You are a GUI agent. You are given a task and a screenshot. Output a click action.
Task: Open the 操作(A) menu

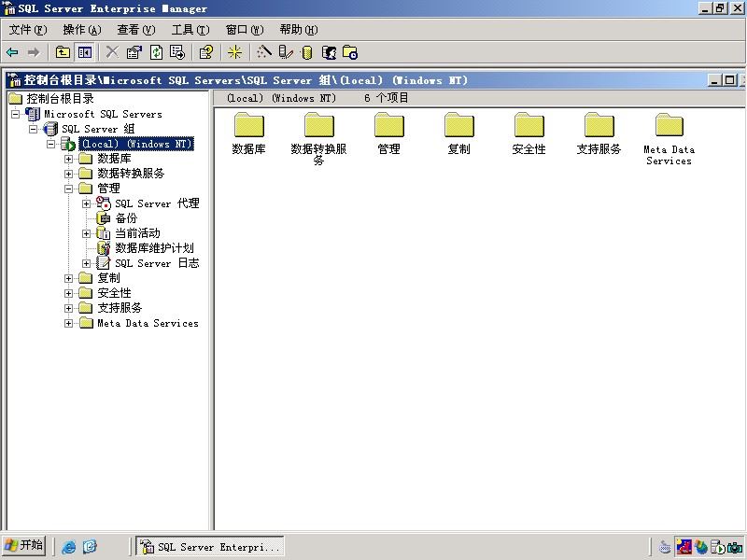pyautogui.click(x=82, y=30)
